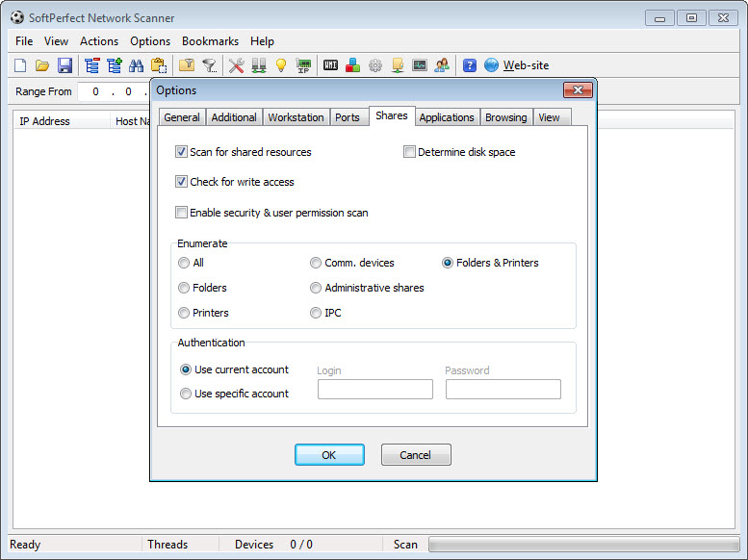Save results with the floppy disk icon
748x560 pixels.
[64, 65]
